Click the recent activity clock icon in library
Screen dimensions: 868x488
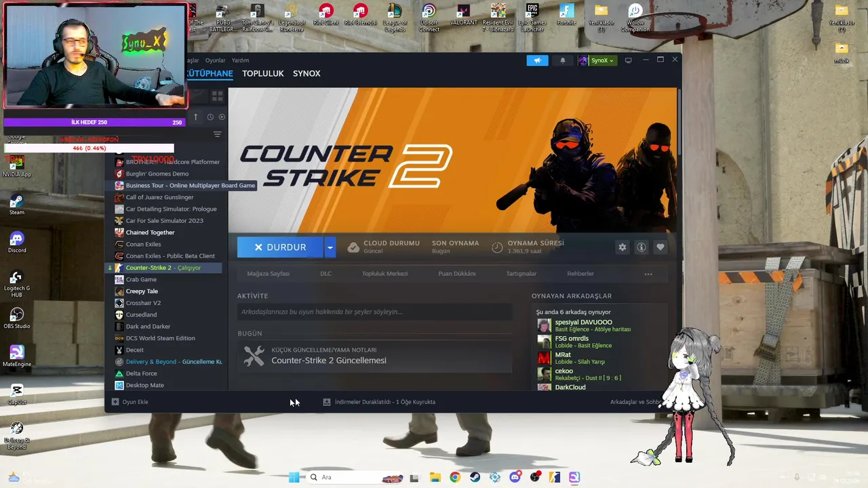(x=210, y=117)
